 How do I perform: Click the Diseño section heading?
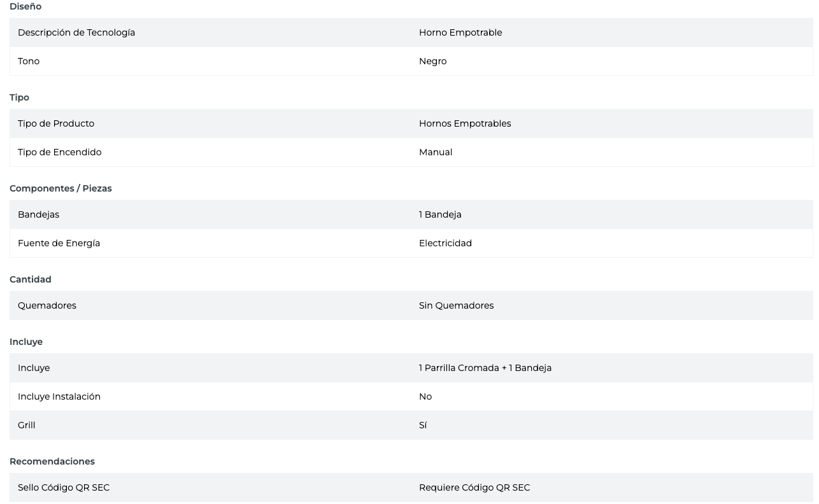[x=25, y=6]
